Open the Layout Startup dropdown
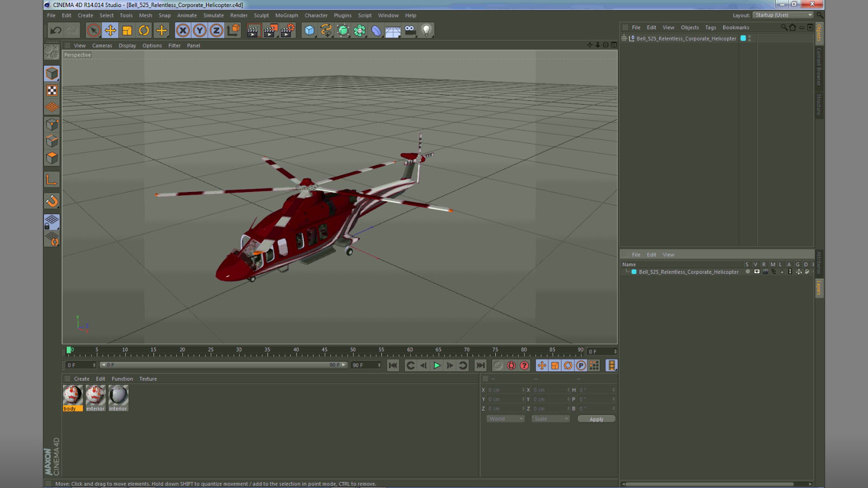The image size is (868, 488). point(783,15)
